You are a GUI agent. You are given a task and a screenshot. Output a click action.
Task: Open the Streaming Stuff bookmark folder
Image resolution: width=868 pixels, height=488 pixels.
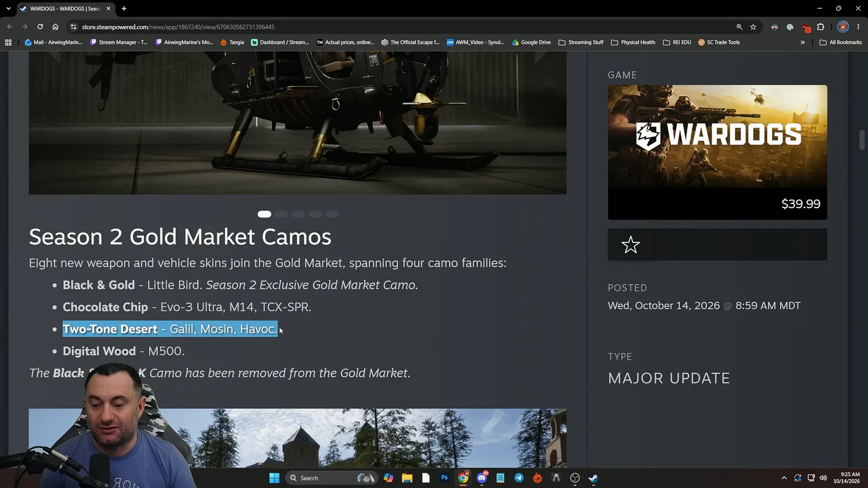[x=581, y=42]
